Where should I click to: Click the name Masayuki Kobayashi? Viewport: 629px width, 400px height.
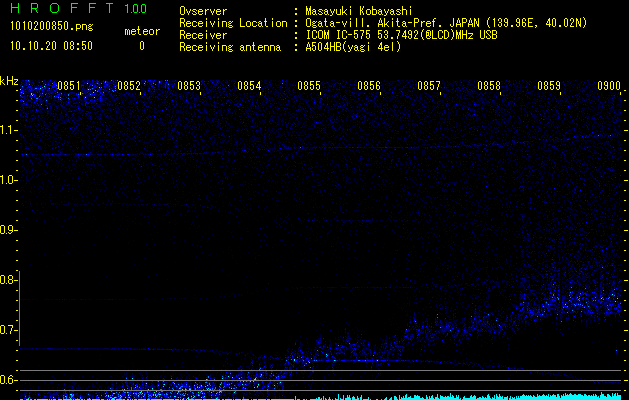pyautogui.click(x=359, y=11)
